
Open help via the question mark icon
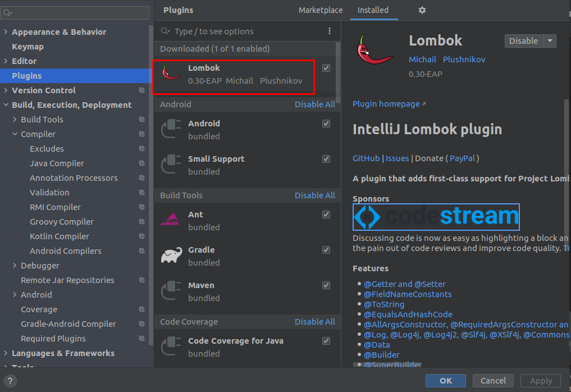click(x=10, y=381)
